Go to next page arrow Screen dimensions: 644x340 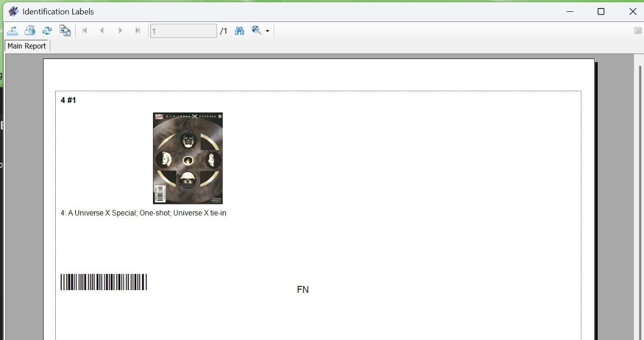tap(120, 31)
